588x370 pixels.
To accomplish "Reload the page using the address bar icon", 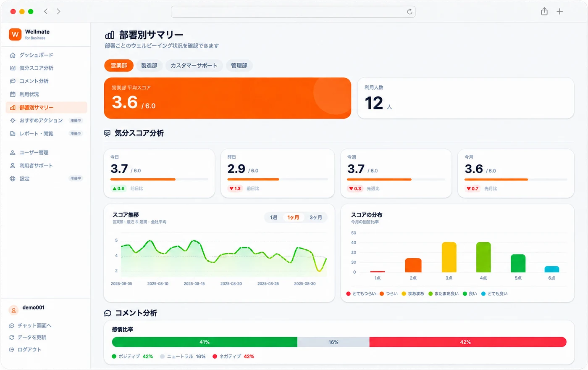I will point(409,12).
